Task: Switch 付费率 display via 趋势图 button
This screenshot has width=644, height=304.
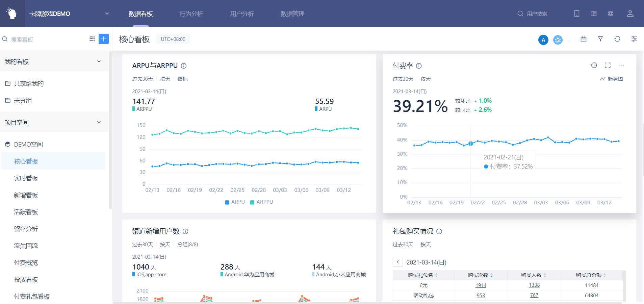Action: click(612, 79)
